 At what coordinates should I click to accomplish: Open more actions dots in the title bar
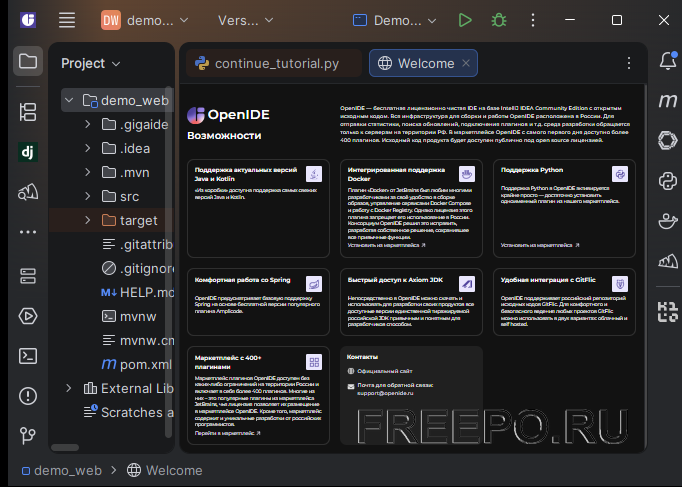(533, 20)
